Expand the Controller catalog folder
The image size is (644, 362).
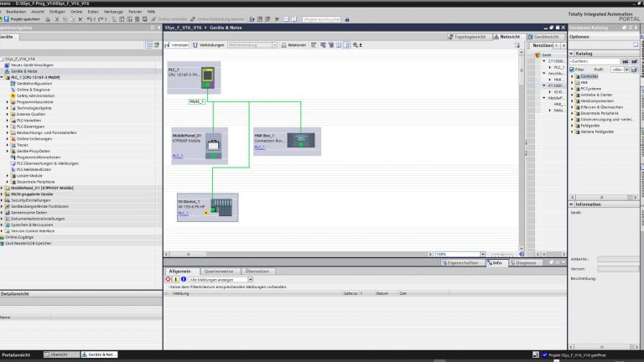pos(572,76)
